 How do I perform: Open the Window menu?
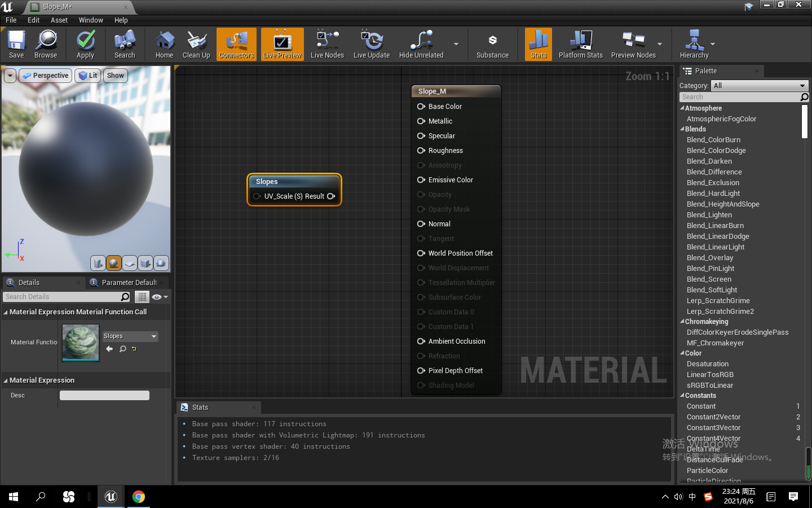coord(91,20)
